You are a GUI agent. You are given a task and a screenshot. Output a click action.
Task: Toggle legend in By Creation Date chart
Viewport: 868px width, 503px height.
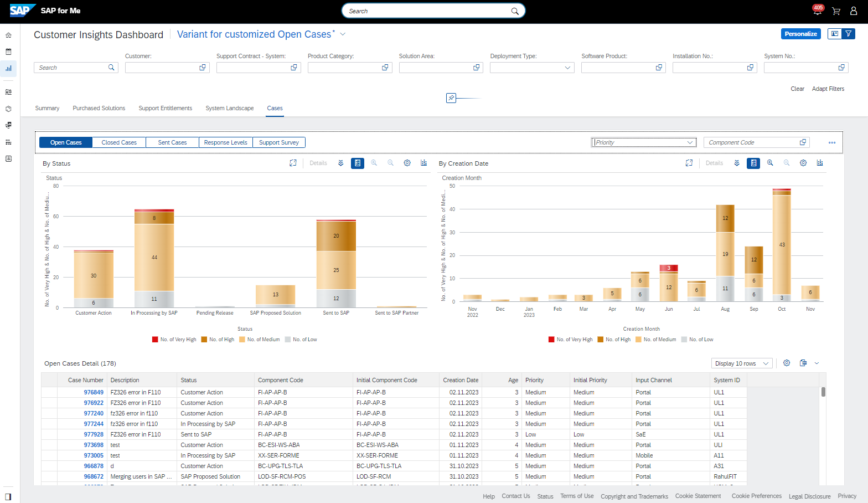(x=753, y=163)
